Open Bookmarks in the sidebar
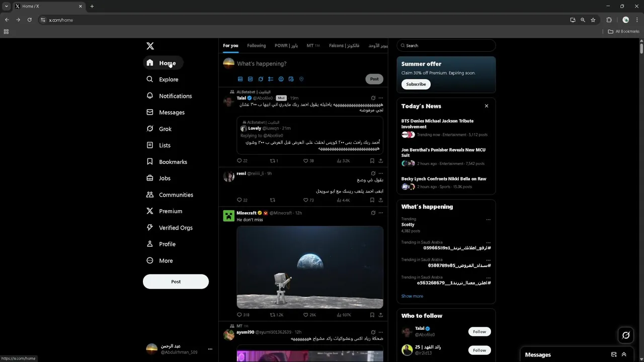The height and width of the screenshot is (362, 644). (x=167, y=162)
